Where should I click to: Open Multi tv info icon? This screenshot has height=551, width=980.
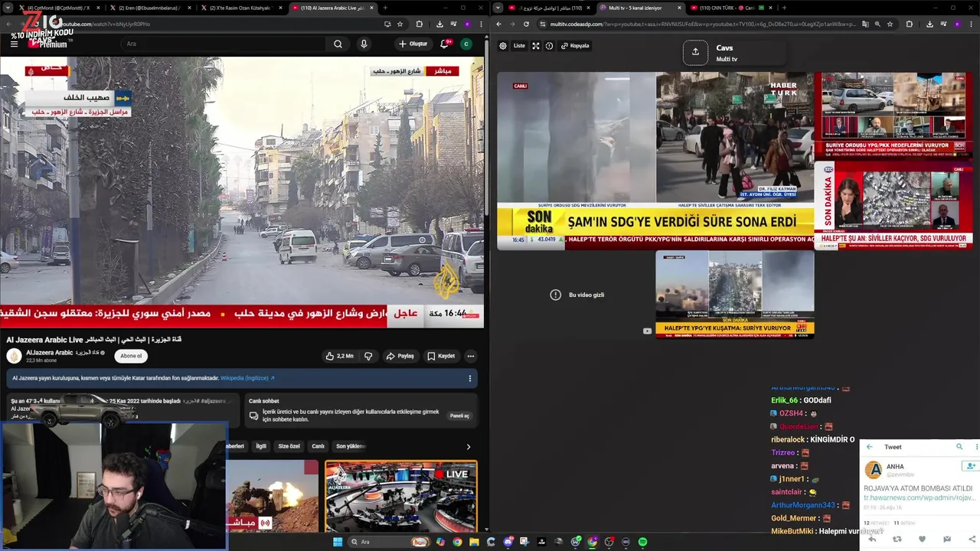[x=549, y=46]
